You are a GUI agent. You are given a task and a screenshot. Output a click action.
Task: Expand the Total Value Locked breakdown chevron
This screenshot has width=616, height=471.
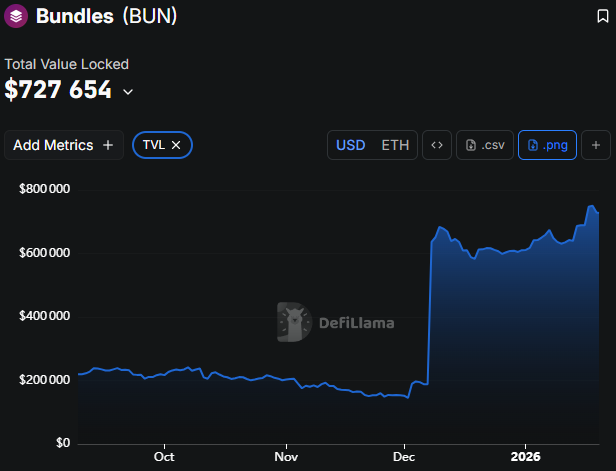128,92
